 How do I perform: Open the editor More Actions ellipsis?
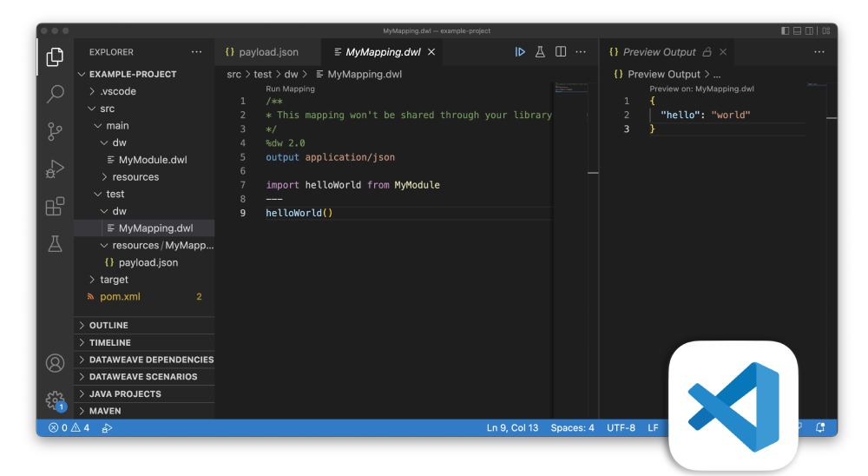tap(581, 51)
